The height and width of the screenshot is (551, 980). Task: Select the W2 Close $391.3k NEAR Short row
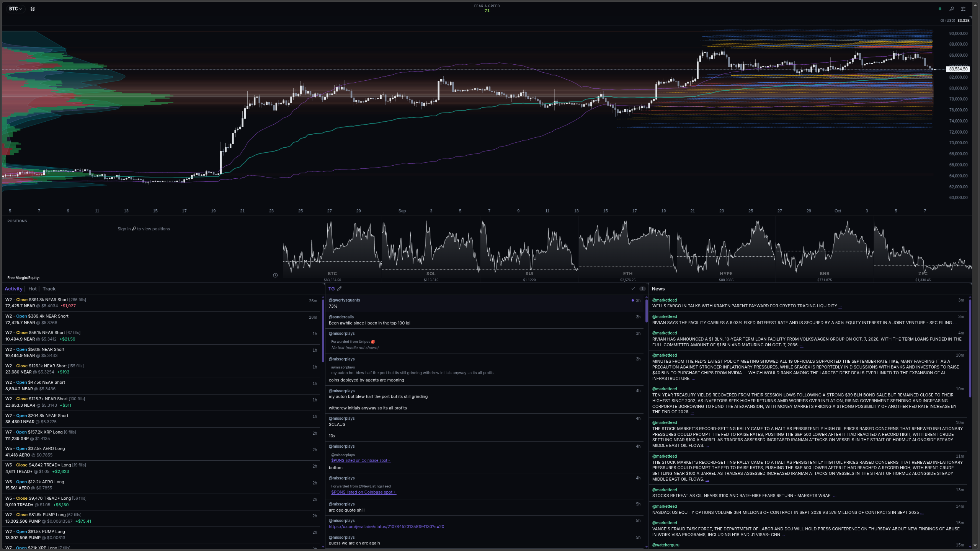[x=161, y=303]
